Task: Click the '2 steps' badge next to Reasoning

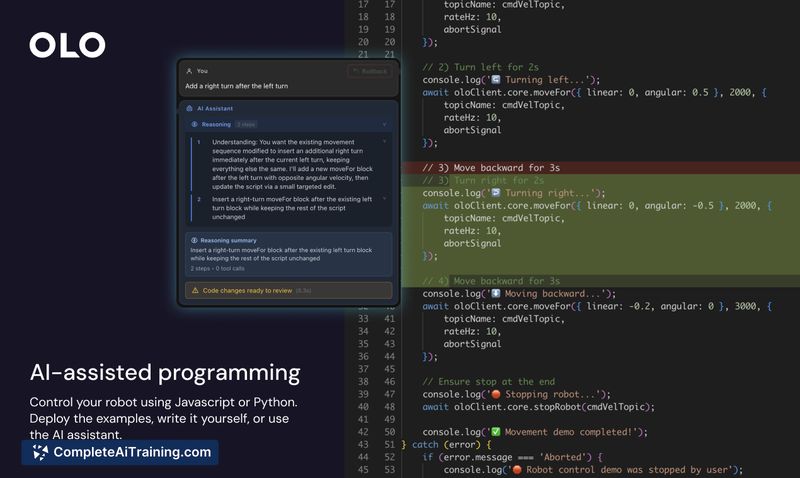Action: point(246,124)
